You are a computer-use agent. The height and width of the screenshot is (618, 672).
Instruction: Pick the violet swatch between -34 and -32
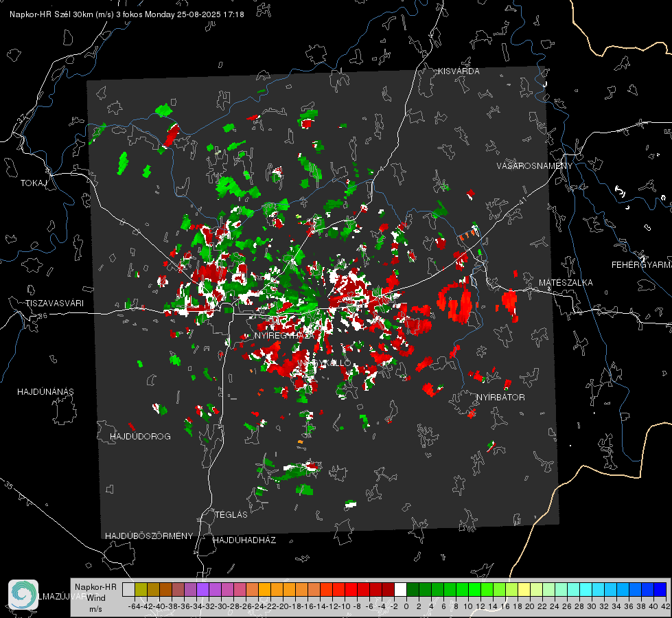tap(202, 589)
